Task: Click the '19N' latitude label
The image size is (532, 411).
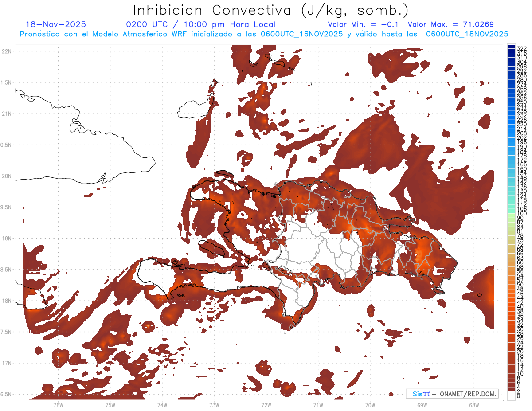Action: [7, 239]
